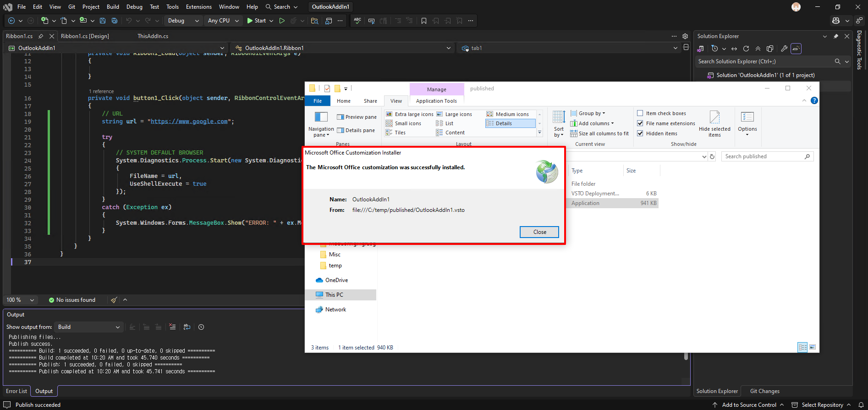
Task: Switch to the Error List tab
Action: (16, 391)
